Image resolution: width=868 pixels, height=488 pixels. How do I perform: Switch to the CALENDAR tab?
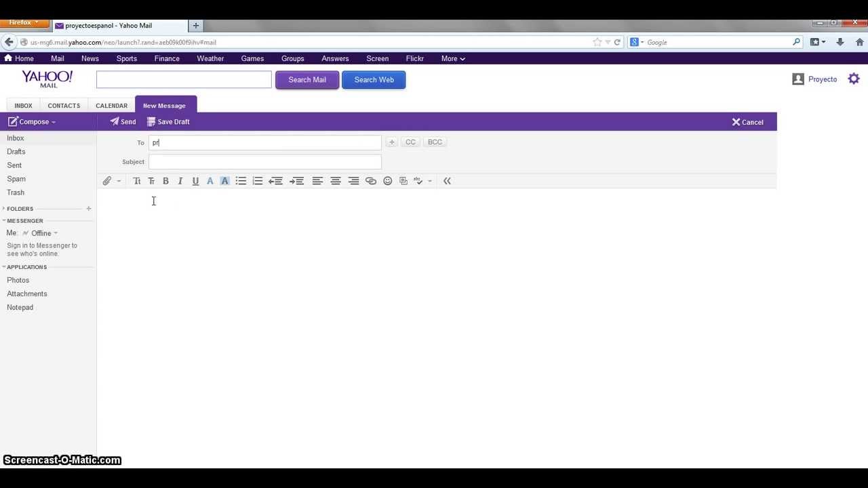pos(111,106)
